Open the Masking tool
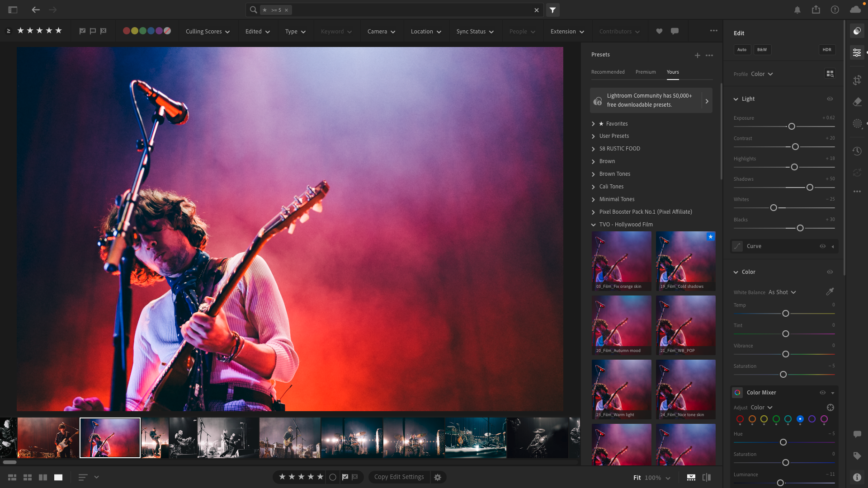 point(857,124)
